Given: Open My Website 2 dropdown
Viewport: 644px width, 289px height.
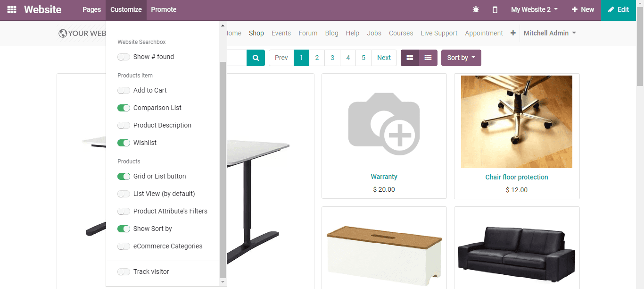Looking at the screenshot, I should (535, 9).
